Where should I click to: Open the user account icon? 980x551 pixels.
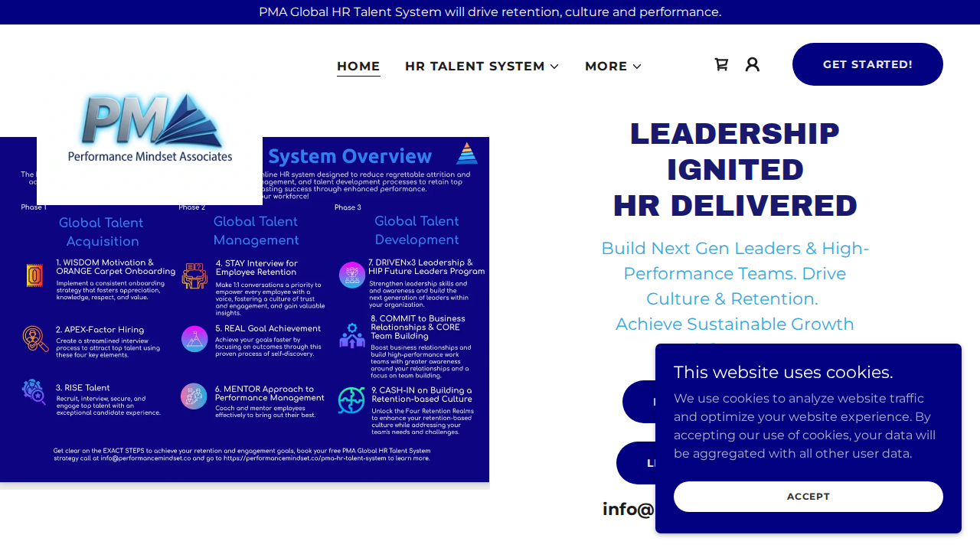753,64
